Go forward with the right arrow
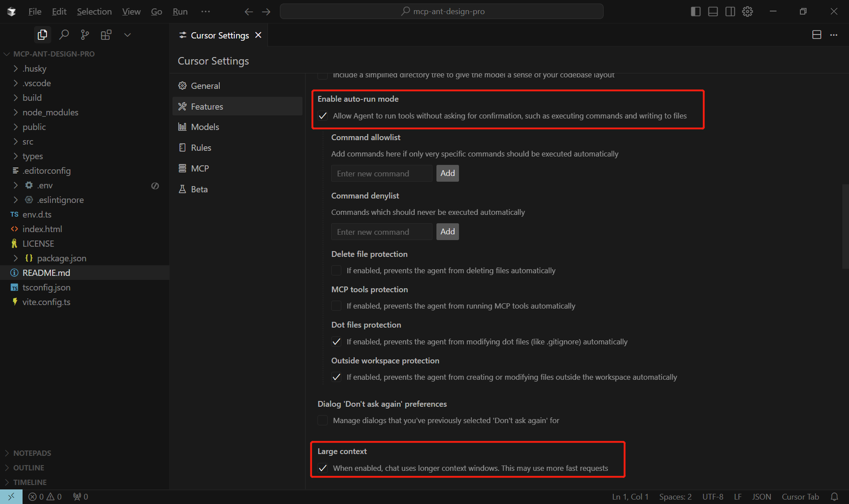The image size is (849, 504). pos(266,11)
